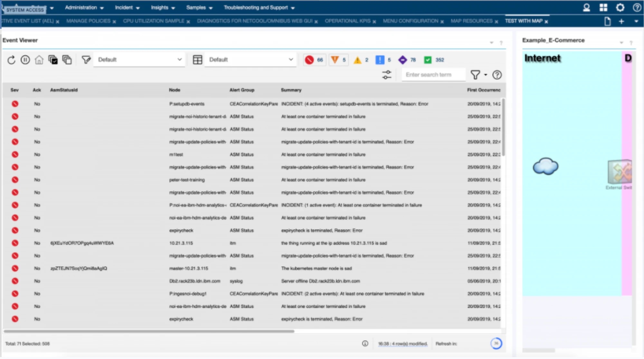
Task: Switch to Manage Policies tab
Action: click(x=88, y=21)
